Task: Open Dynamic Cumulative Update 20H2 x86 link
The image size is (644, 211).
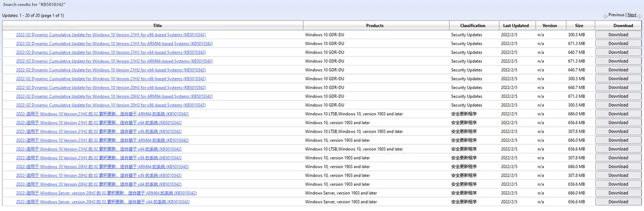Action: 111,105
